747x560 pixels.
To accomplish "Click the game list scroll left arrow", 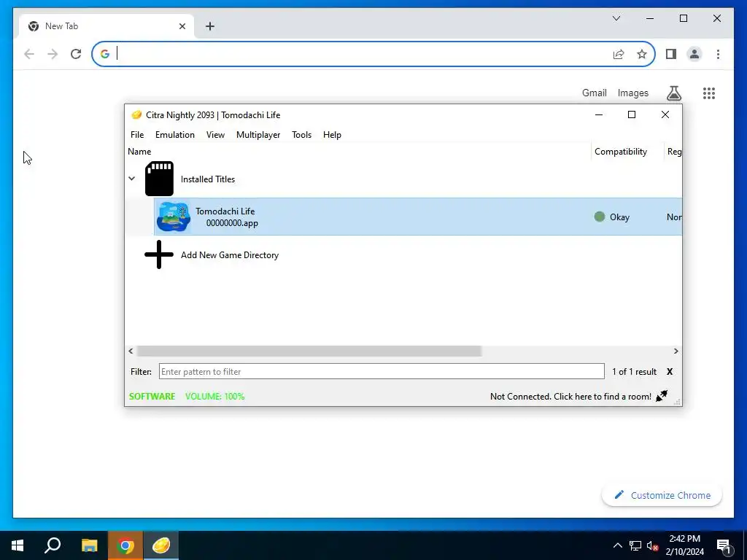I will (131, 351).
